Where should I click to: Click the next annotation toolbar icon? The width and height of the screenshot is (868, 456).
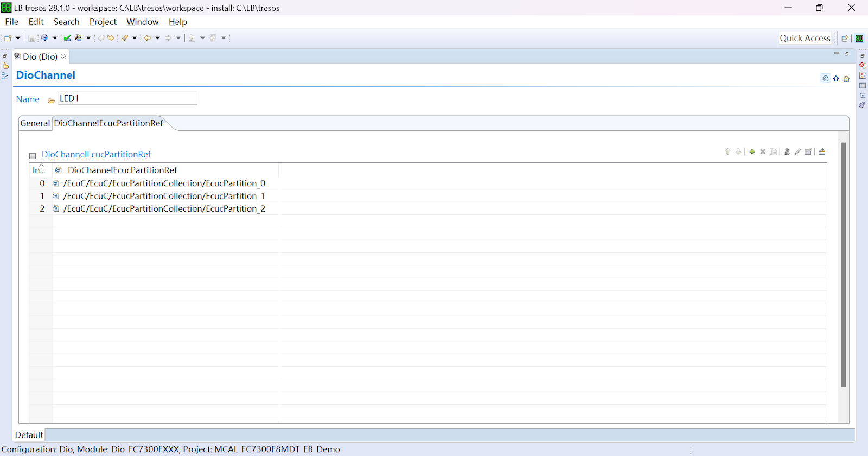coord(192,38)
